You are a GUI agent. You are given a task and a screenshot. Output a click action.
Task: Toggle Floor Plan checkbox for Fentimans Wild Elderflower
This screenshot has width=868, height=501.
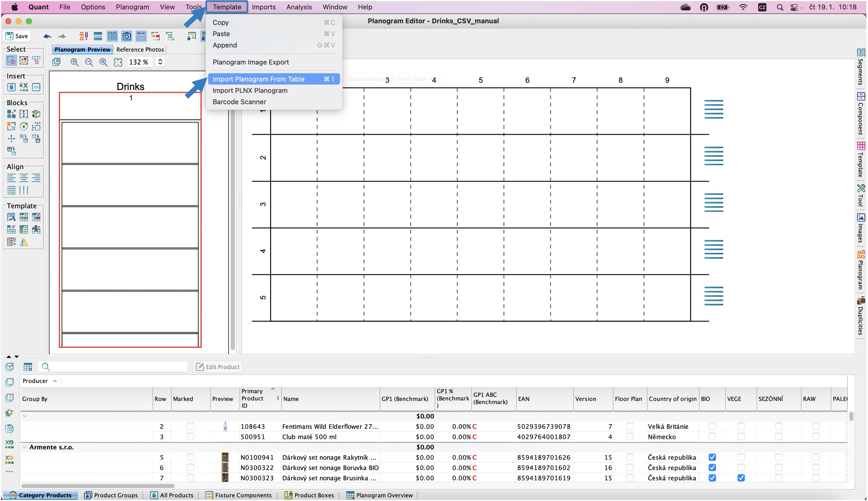coord(630,427)
